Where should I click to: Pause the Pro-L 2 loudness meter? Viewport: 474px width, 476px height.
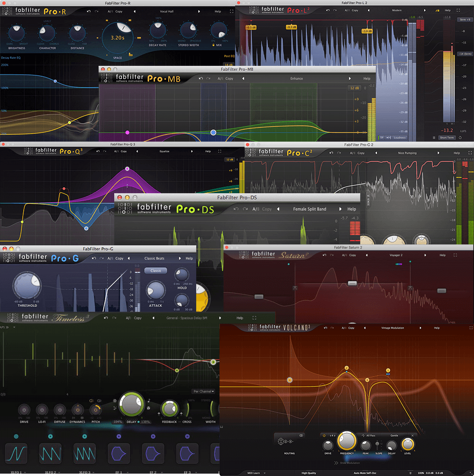click(x=434, y=137)
